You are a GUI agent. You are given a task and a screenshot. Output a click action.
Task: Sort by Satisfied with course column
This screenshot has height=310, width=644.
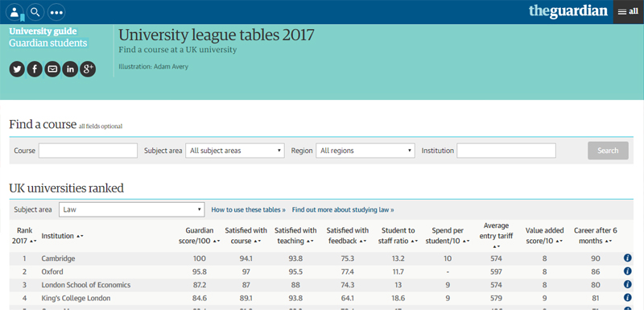point(246,236)
